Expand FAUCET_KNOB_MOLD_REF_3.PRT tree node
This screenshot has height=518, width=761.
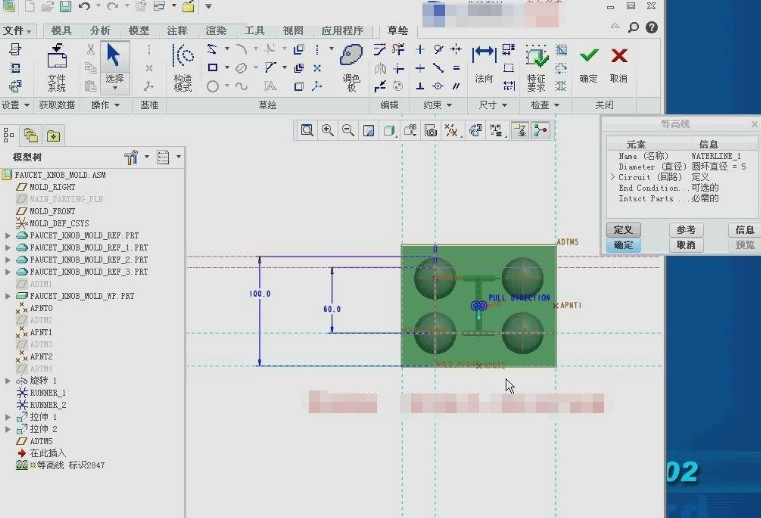(x=8, y=272)
